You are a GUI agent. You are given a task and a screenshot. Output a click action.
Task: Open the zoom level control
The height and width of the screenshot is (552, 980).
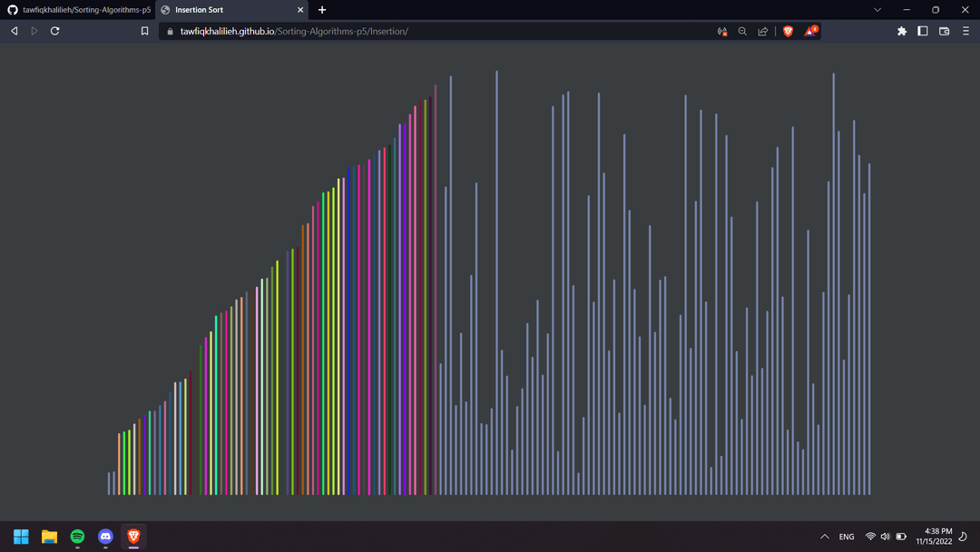[742, 31]
